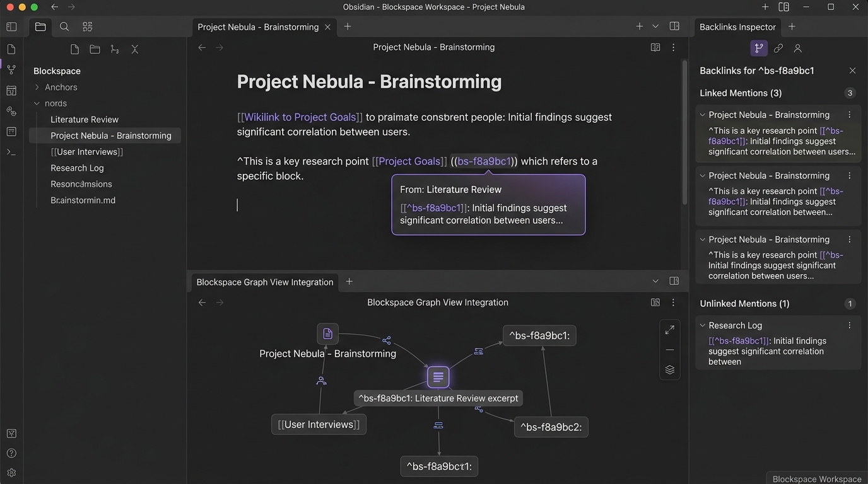The height and width of the screenshot is (484, 868).
Task: Open tab list dropdown in graph pane
Action: (655, 281)
